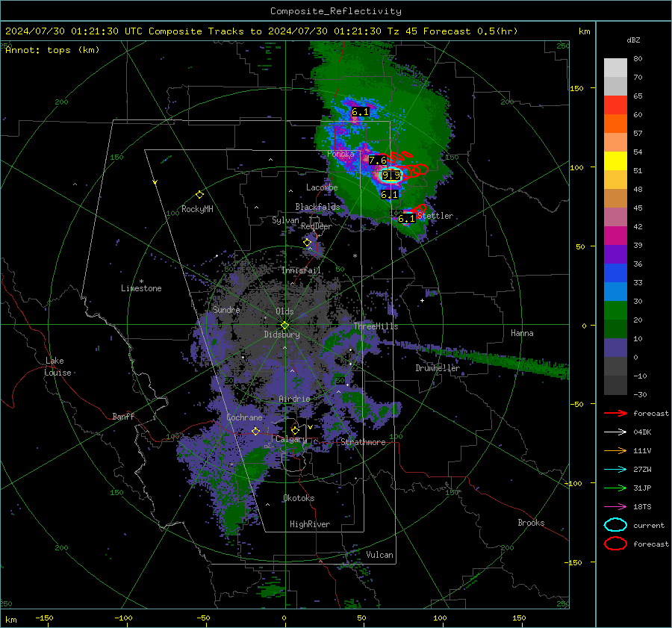
Task: Click the Lacombe city label
Action: tap(322, 187)
